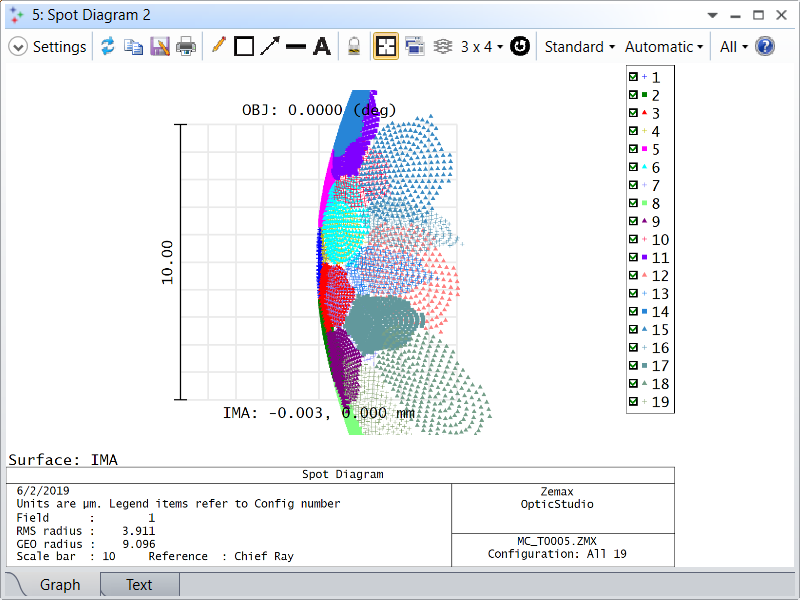The image size is (800, 600).
Task: Uncheck legend configuration 18 checkbox
Action: click(x=633, y=383)
